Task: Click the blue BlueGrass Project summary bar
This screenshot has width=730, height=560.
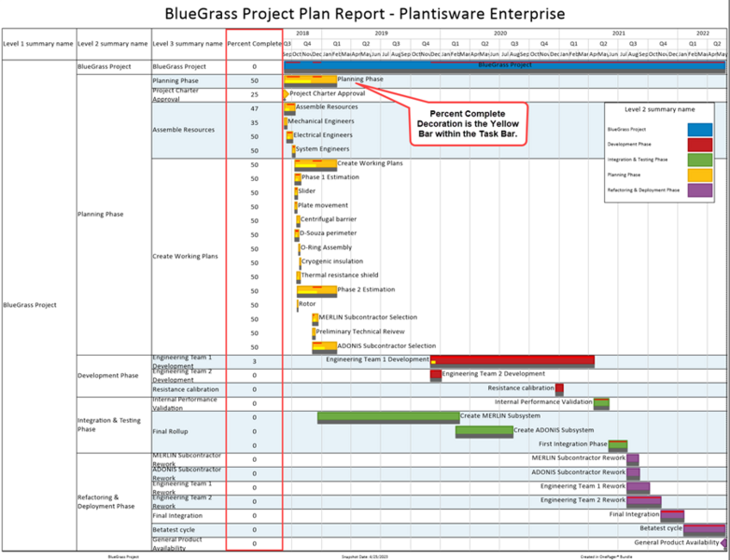Action: 505,66
